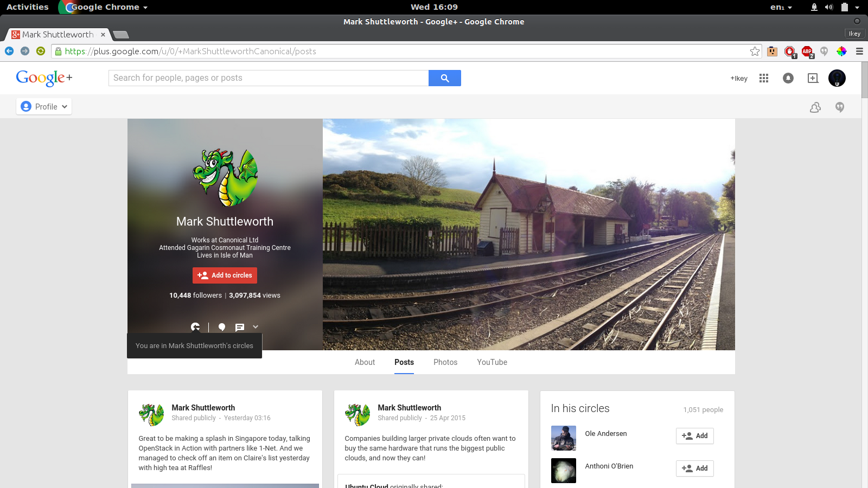Viewport: 868px width, 488px height.
Task: Click the +Ikey link
Action: (739, 79)
